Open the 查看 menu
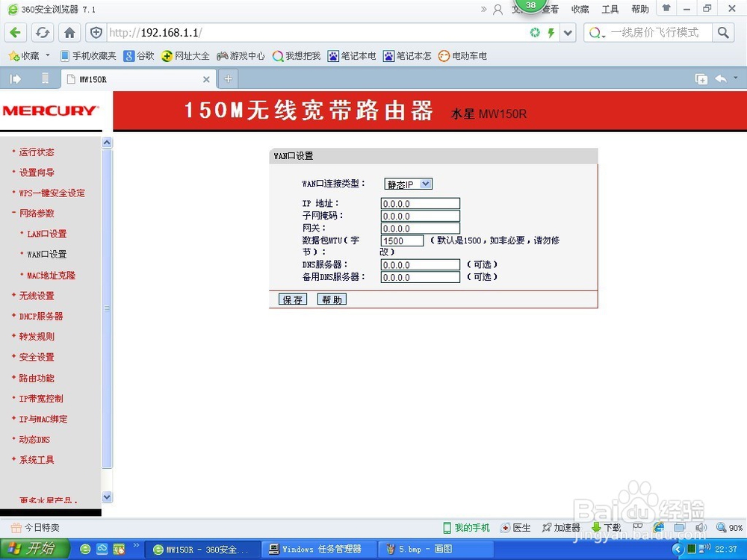The width and height of the screenshot is (747, 560). click(x=551, y=9)
